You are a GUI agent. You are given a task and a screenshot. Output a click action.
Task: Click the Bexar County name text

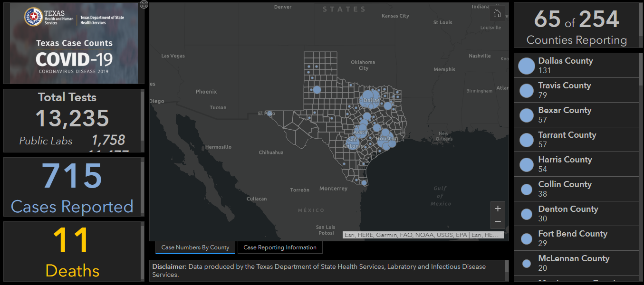(x=565, y=110)
